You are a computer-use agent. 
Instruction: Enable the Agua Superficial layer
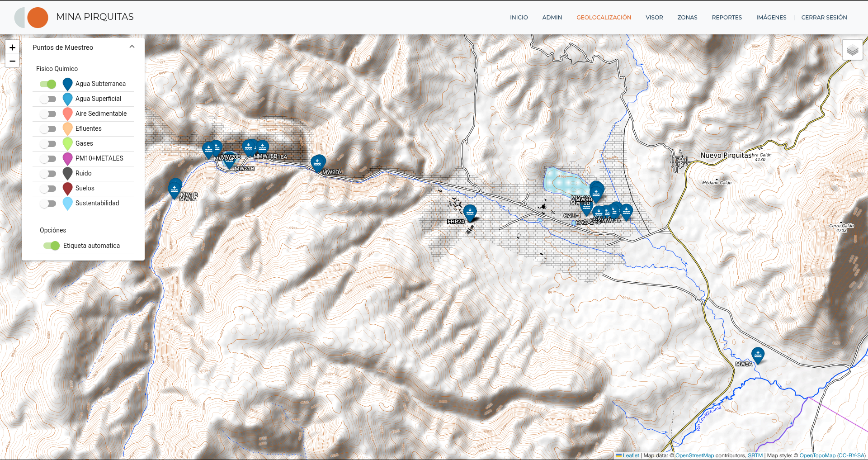[x=48, y=99]
